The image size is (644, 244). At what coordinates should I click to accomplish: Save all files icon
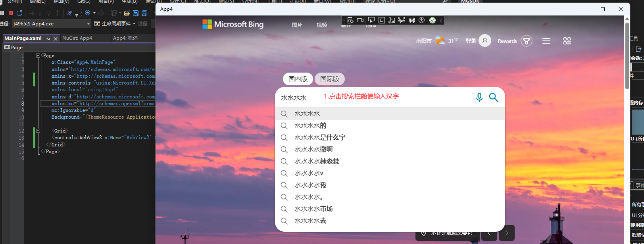click(x=144, y=13)
